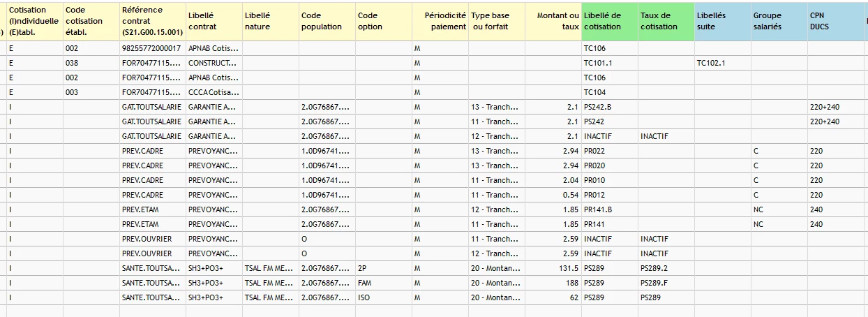Click the Référence contrat column header
868x317 pixels.
(151, 21)
